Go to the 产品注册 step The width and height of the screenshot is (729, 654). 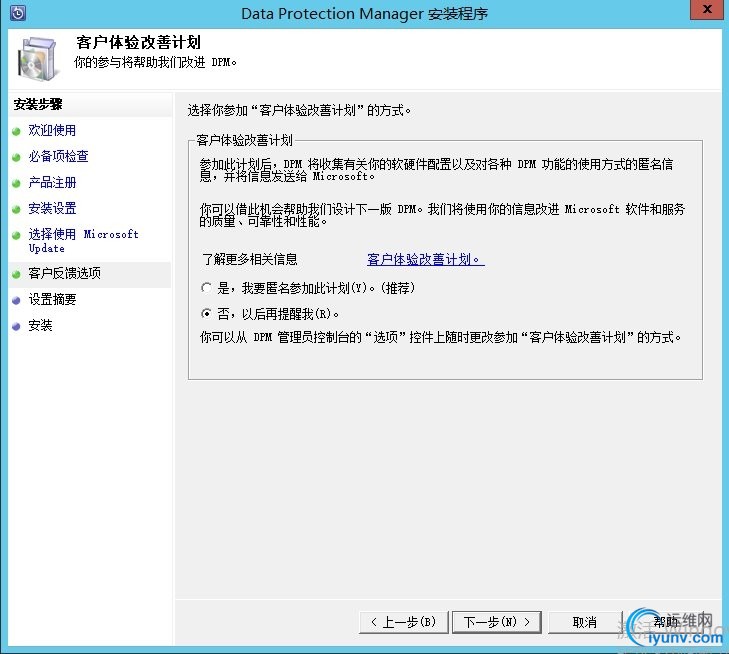(52, 183)
